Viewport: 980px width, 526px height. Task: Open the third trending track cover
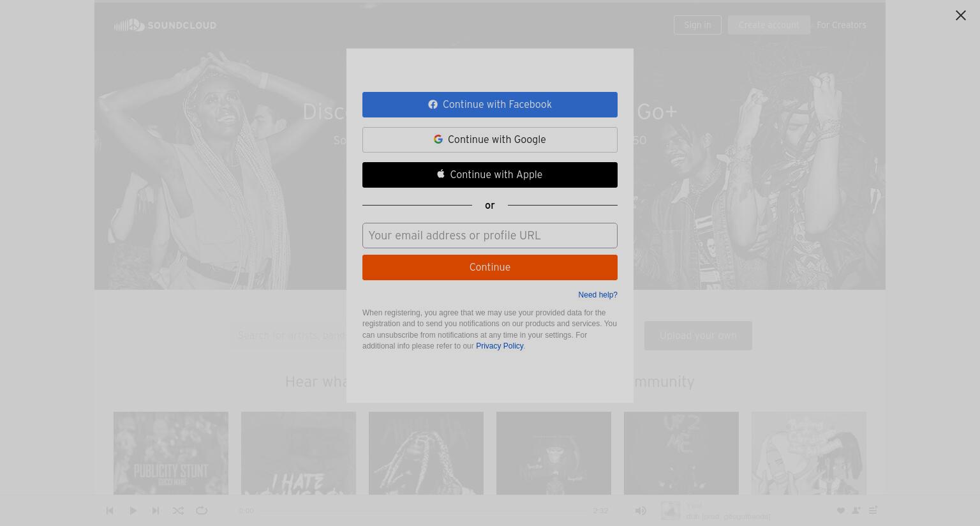tap(426, 453)
